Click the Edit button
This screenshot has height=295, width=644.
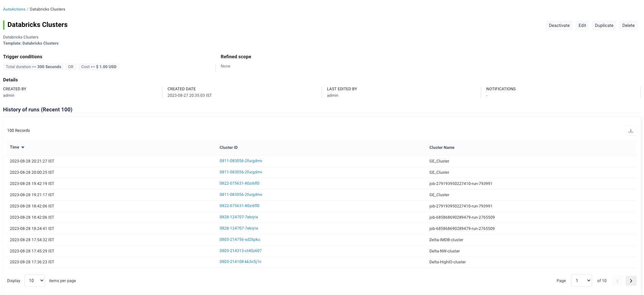[582, 26]
